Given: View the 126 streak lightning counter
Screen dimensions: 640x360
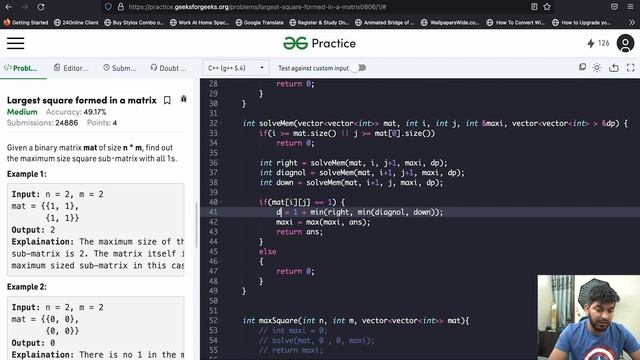Looking at the screenshot, I should pyautogui.click(x=598, y=43).
